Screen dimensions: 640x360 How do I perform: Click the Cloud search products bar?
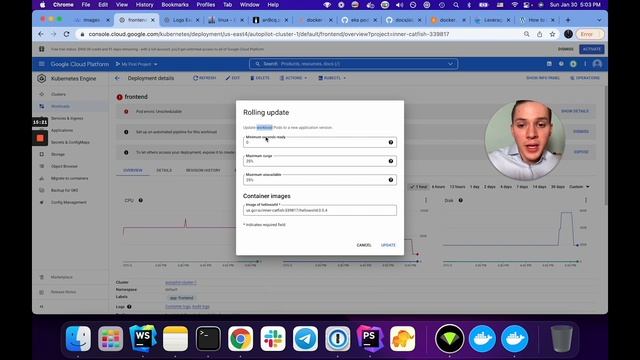coord(353,64)
